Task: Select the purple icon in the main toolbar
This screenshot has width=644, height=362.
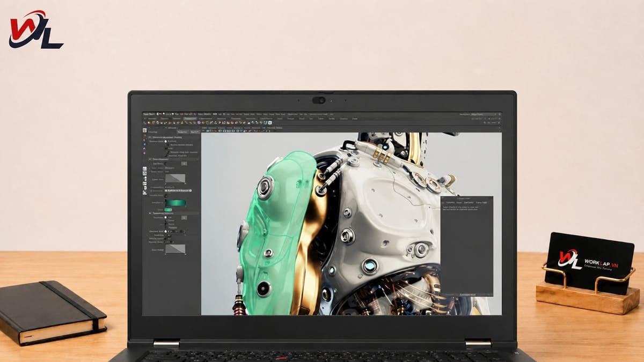Action: pyautogui.click(x=199, y=123)
